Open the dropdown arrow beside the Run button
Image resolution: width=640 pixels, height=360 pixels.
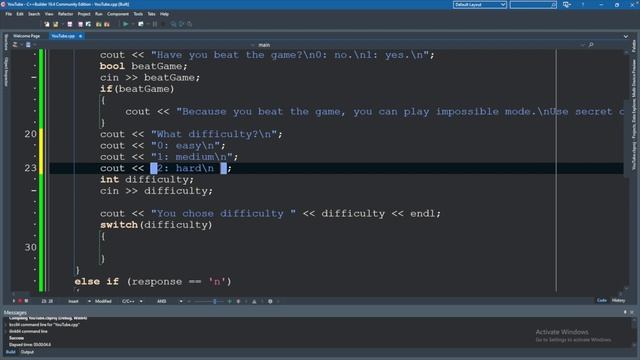click(x=132, y=24)
